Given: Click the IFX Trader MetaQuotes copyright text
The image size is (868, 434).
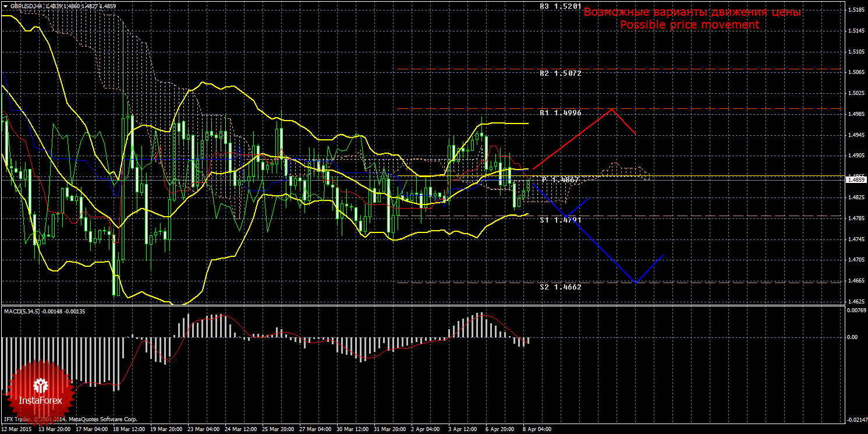Looking at the screenshot, I should (70, 419).
